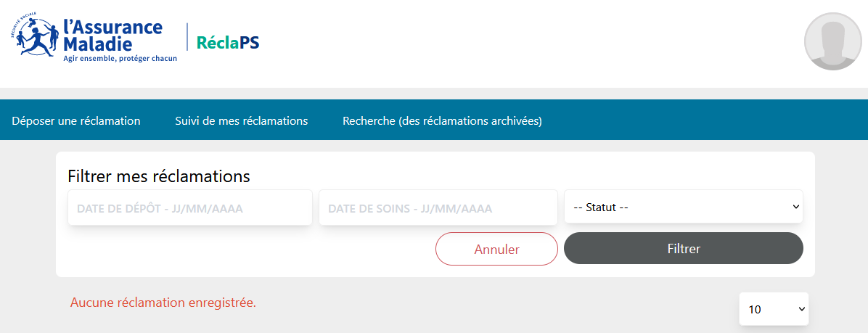Focus the 'Date de dépôt' field
Image resolution: width=868 pixels, height=333 pixels.
coord(190,208)
